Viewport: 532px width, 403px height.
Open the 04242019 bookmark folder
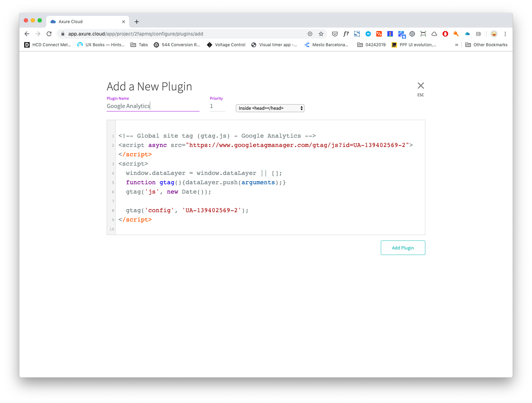pos(371,45)
